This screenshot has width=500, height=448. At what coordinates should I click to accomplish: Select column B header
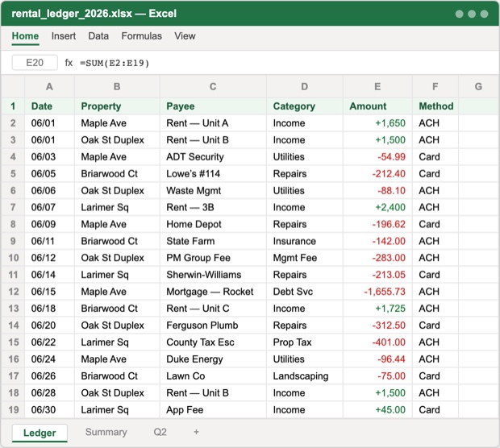point(117,86)
